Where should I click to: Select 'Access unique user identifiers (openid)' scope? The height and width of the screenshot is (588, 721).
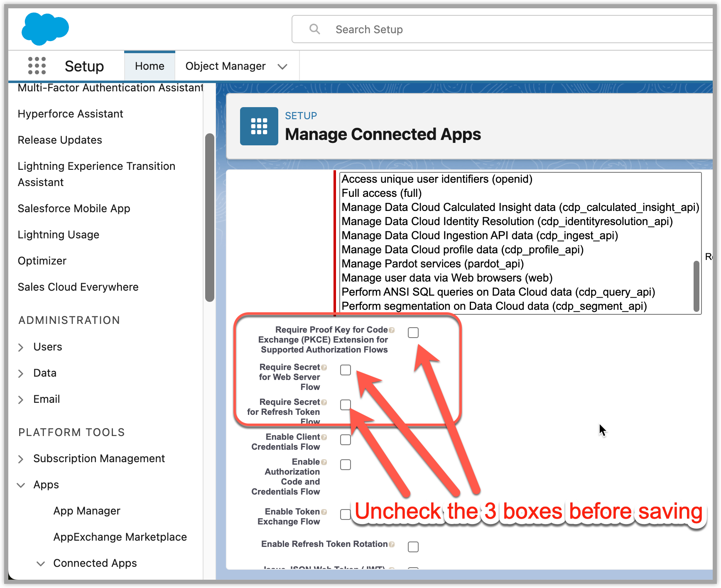[x=437, y=179]
